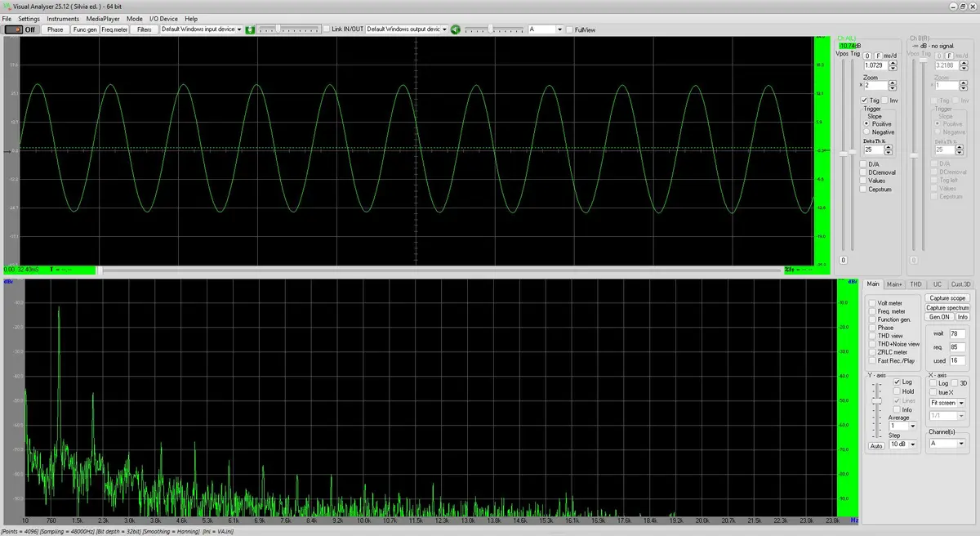Open the Average value dropdown
The image size is (980, 536).
coord(912,426)
